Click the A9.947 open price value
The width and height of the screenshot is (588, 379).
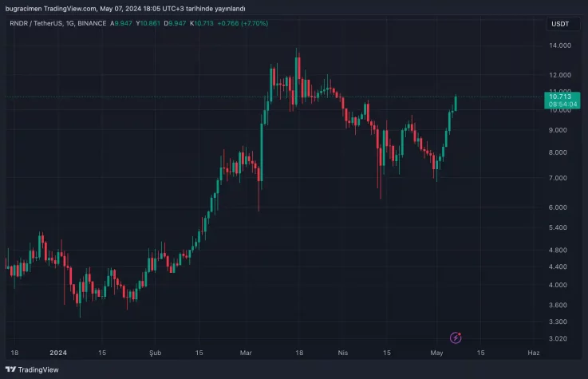[122, 24]
